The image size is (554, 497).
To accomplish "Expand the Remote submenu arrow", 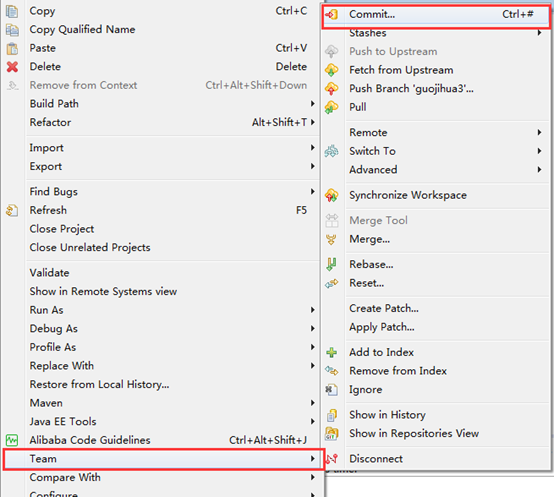I will click(539, 132).
